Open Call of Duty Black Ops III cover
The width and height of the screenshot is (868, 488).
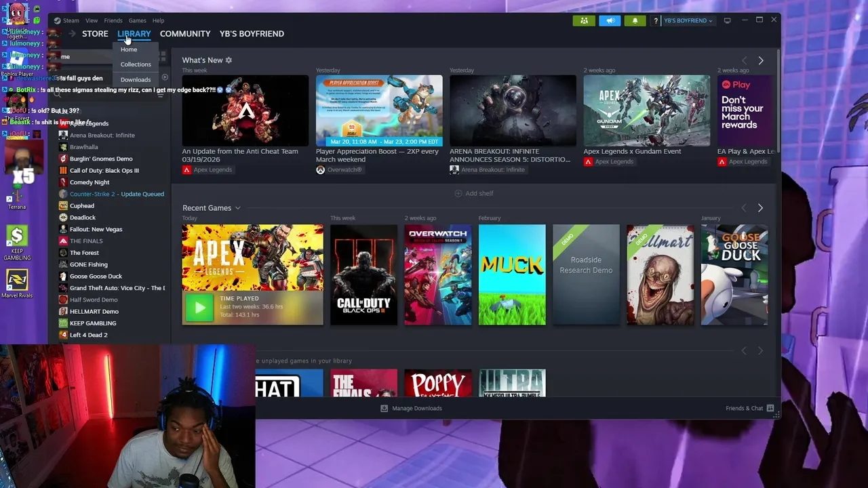363,274
